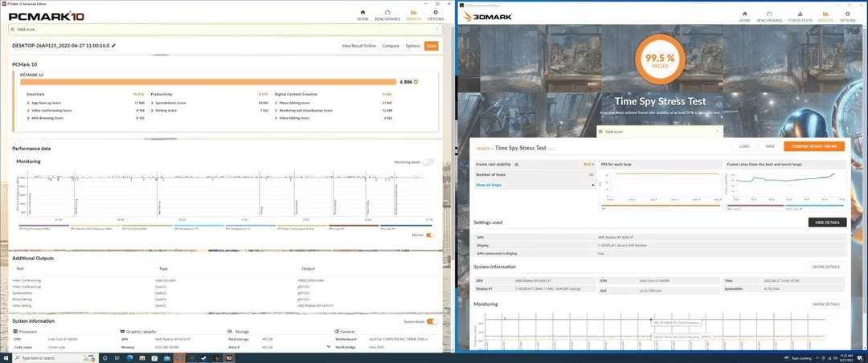The height and width of the screenshot is (363, 868).
Task: Click Compare button in PCMark
Action: coord(391,46)
